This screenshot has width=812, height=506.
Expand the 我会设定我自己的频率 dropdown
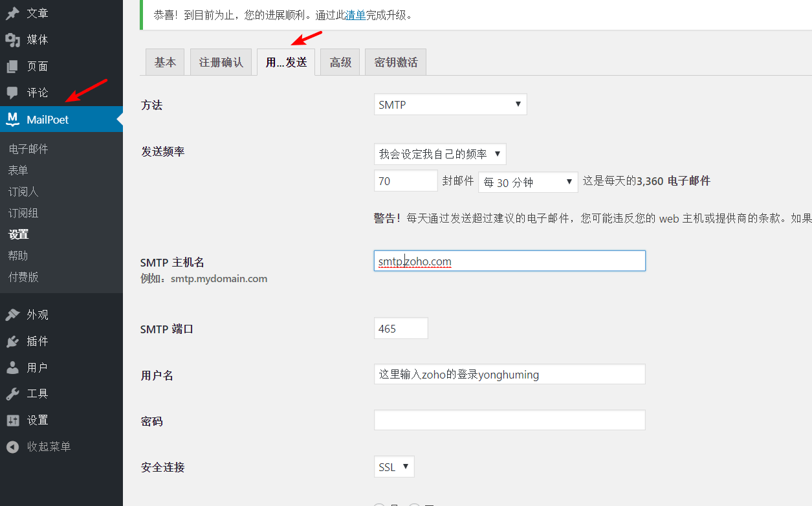pos(440,154)
